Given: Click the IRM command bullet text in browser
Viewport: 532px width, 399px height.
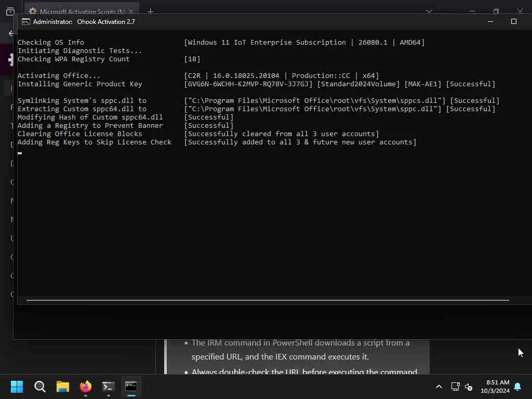Looking at the screenshot, I should coord(300,350).
